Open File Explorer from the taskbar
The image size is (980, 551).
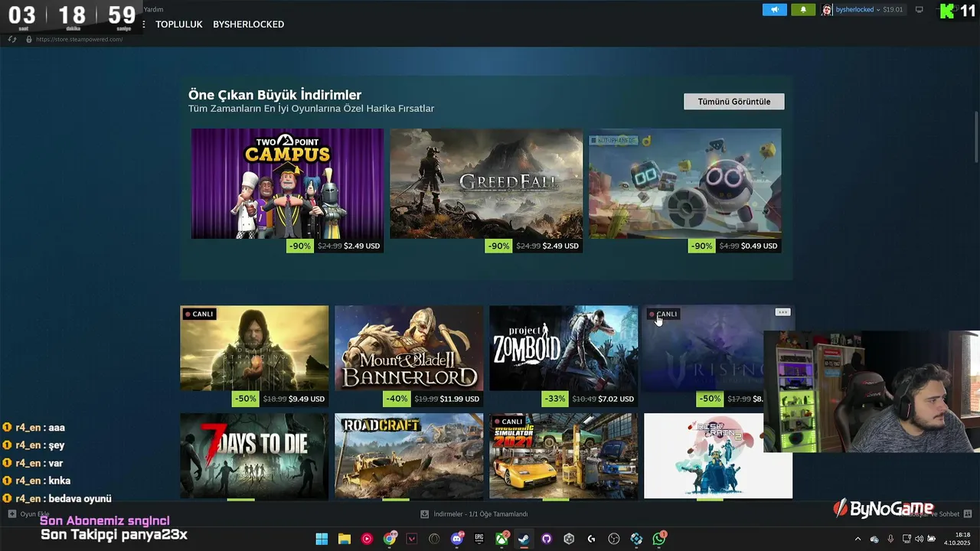345,539
